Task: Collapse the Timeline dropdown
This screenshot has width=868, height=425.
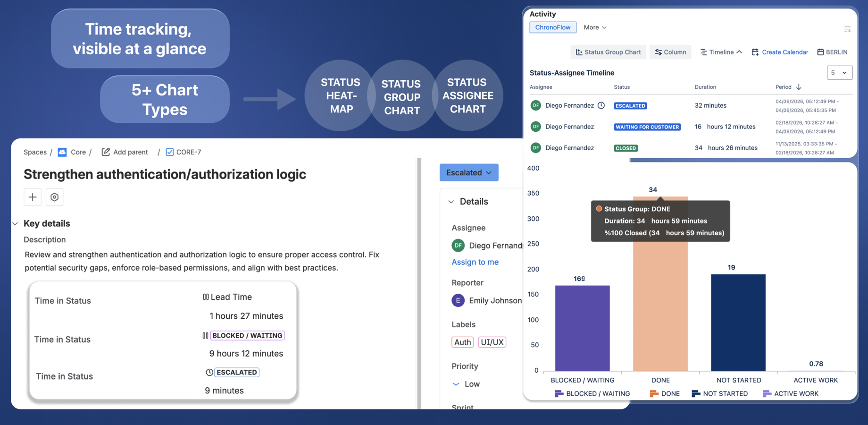Action: (721, 52)
